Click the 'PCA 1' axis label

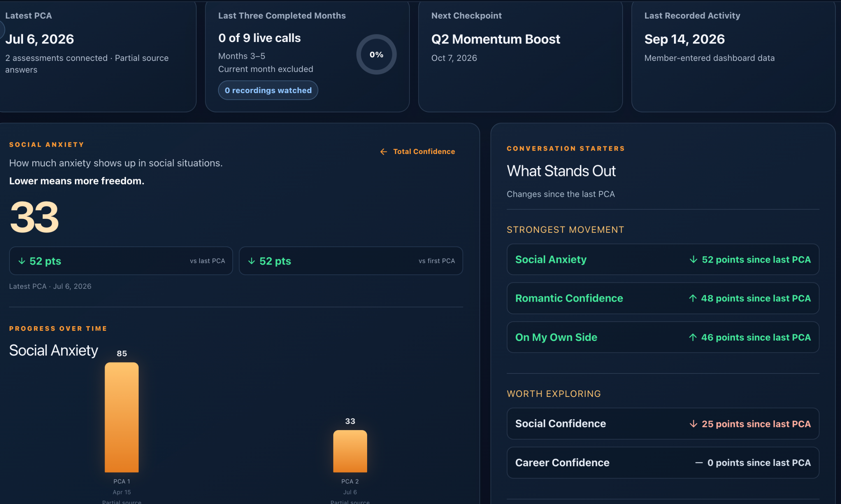[121, 481]
